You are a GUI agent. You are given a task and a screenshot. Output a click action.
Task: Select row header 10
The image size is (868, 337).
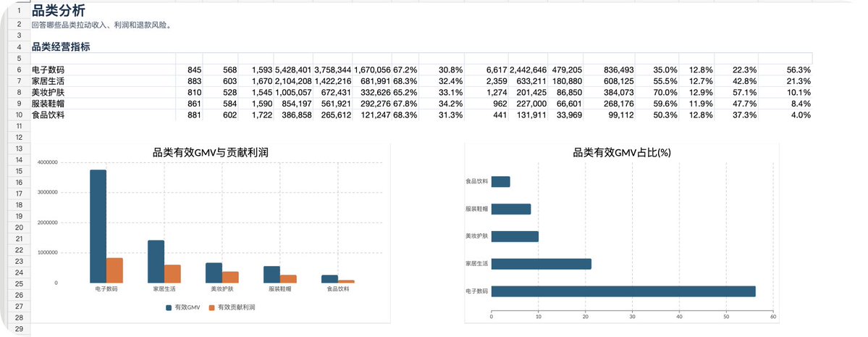[x=19, y=115]
